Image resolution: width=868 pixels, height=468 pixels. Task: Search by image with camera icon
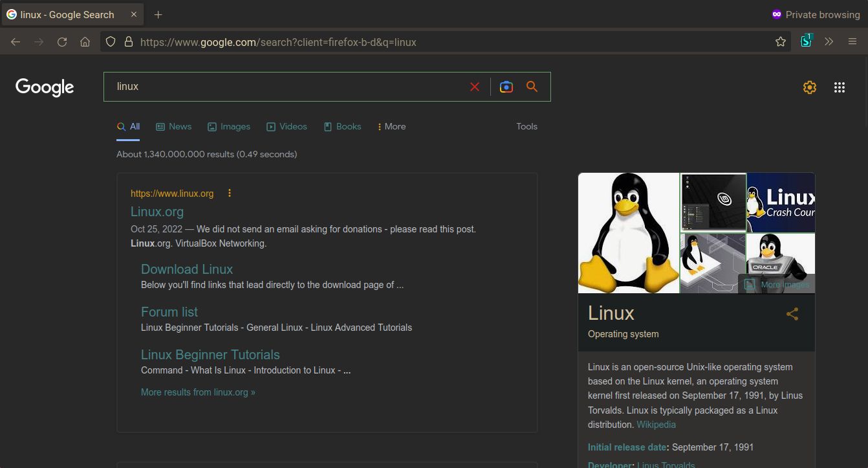(x=506, y=87)
